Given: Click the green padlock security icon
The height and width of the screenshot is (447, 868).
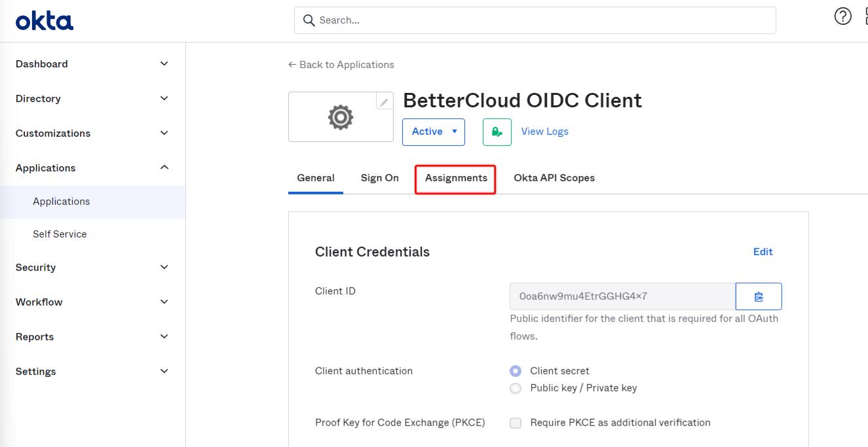Looking at the screenshot, I should (496, 132).
